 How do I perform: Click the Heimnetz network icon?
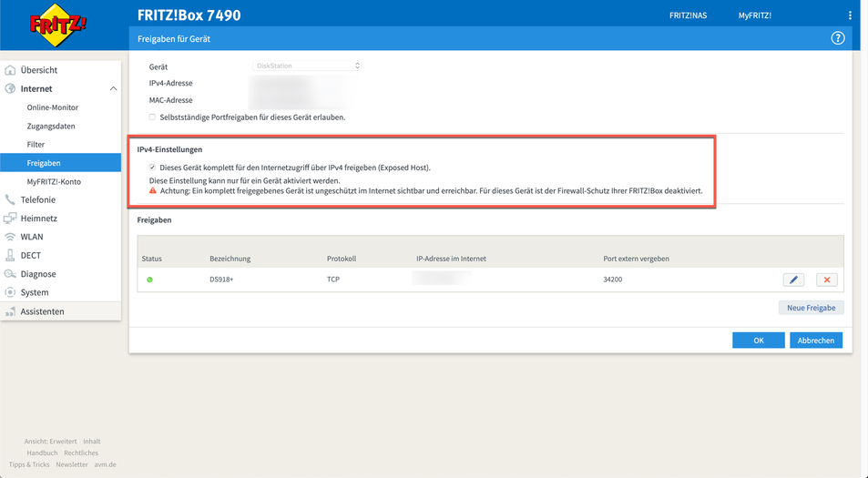coord(10,219)
